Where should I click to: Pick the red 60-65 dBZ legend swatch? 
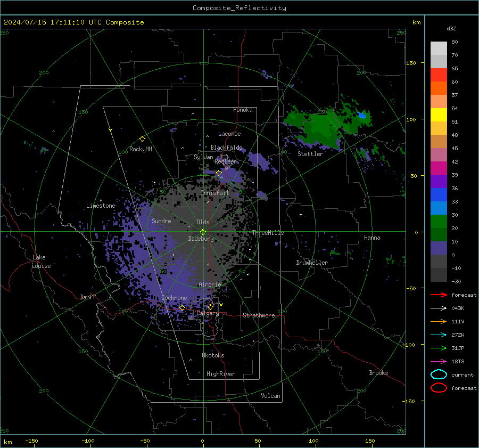(439, 75)
